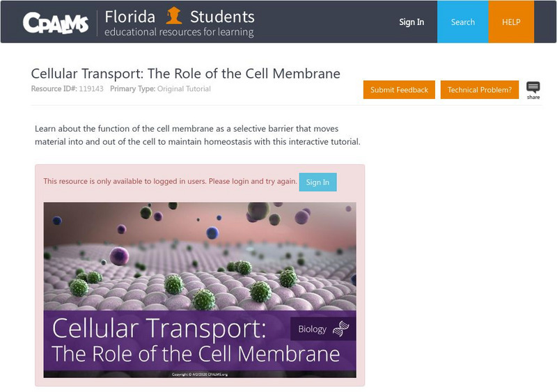
Task: Click the educational resources for learning tagline
Action: pos(179,32)
